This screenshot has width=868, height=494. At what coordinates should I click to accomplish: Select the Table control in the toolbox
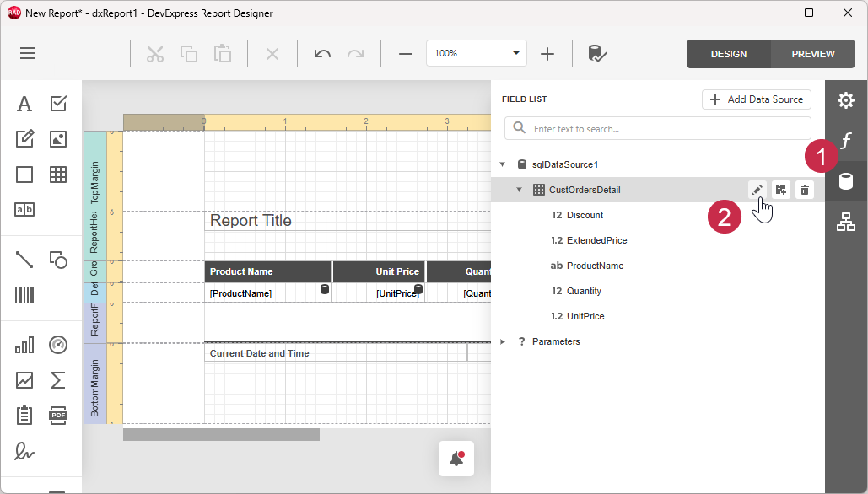click(x=58, y=175)
